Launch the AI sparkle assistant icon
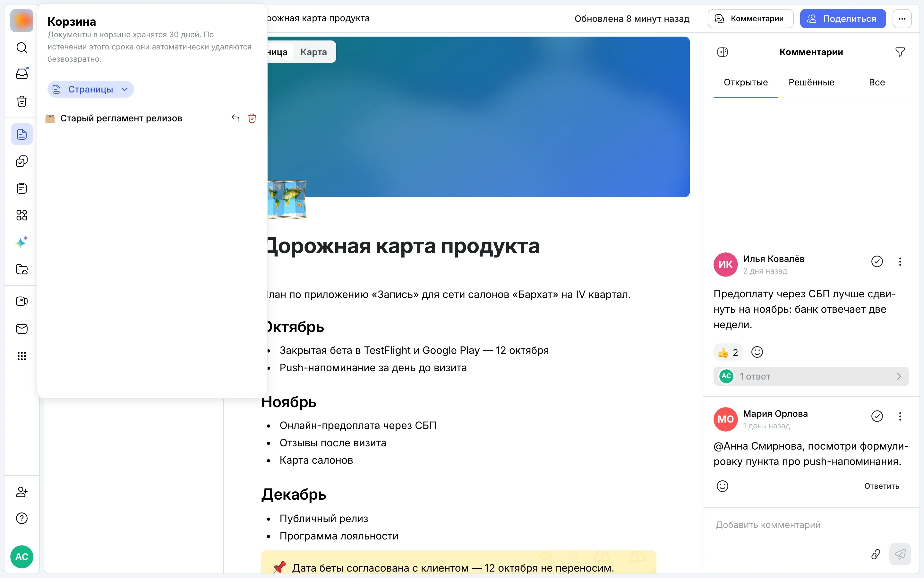 22,242
